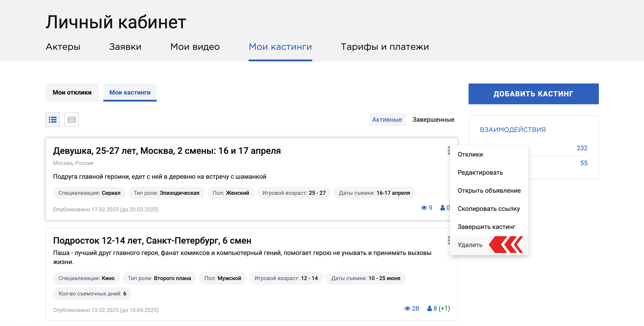Open the Актеры tab
The height and width of the screenshot is (326, 644).
point(63,47)
